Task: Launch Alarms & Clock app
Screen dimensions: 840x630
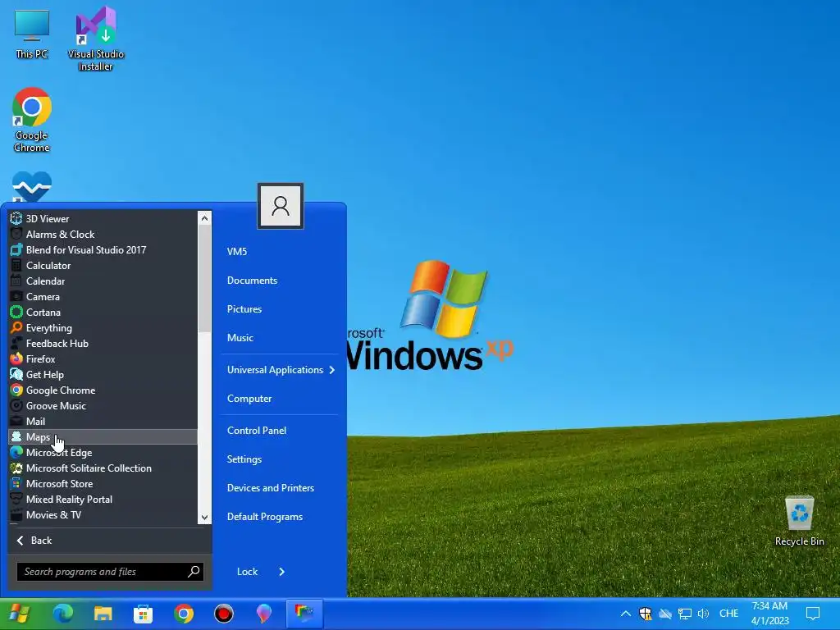Action: (x=103, y=234)
